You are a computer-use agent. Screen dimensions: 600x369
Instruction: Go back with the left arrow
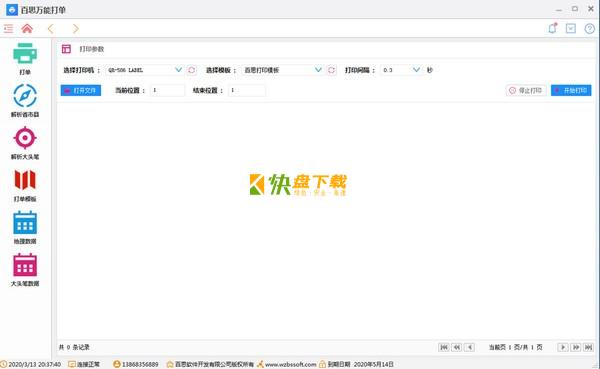point(51,29)
